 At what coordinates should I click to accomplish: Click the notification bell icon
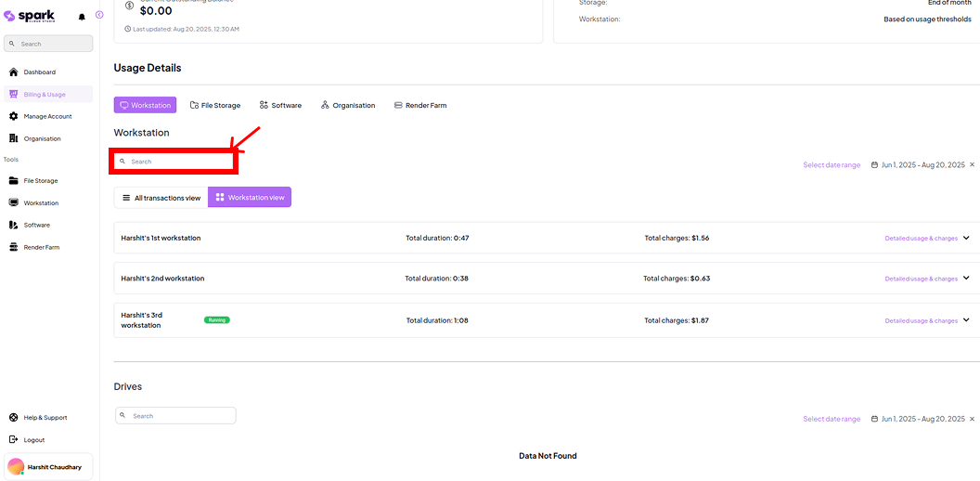pyautogui.click(x=82, y=17)
